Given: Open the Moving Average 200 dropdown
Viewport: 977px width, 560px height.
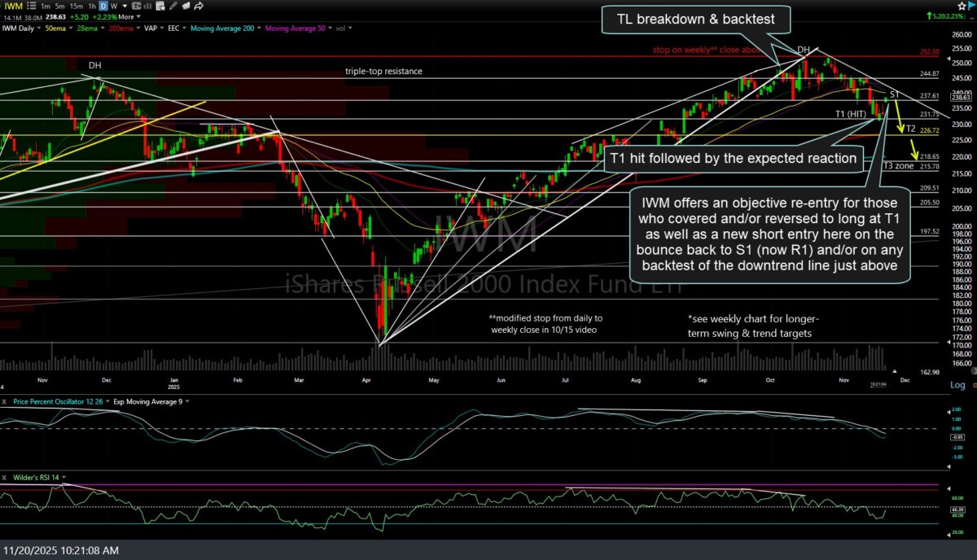Looking at the screenshot, I should click(220, 28).
